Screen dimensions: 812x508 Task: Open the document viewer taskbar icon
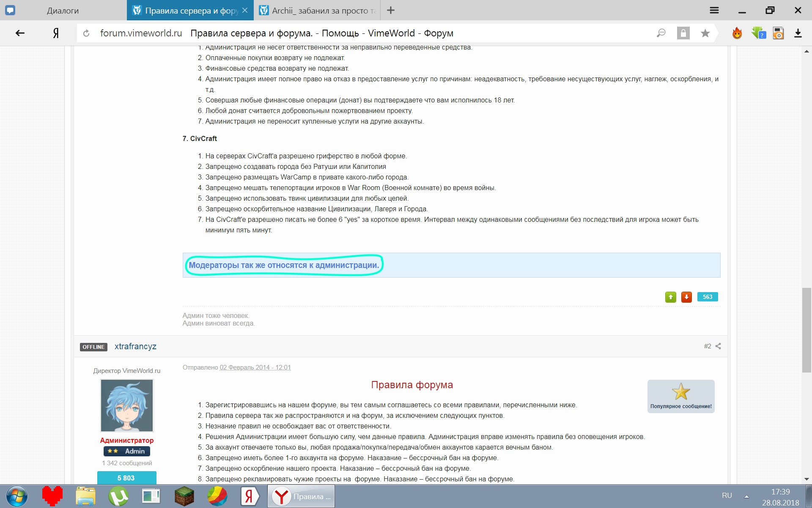coord(151,496)
